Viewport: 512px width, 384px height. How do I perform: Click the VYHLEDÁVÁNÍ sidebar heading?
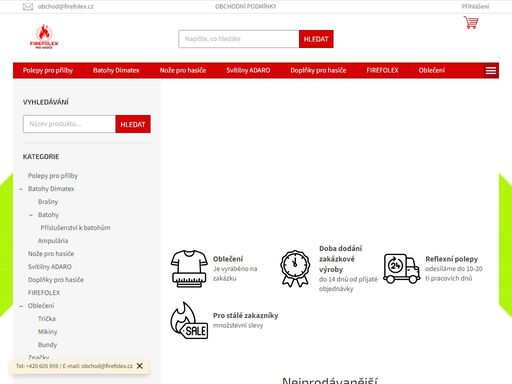[46, 102]
